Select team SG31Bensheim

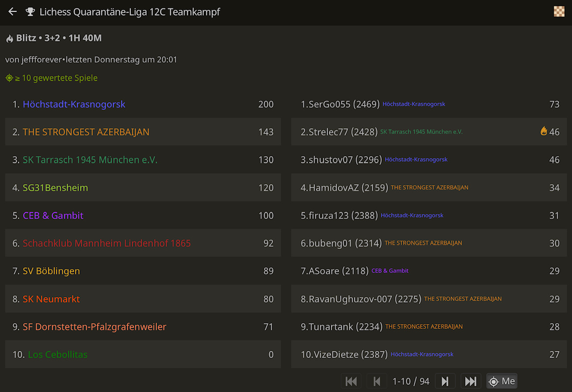143,188
